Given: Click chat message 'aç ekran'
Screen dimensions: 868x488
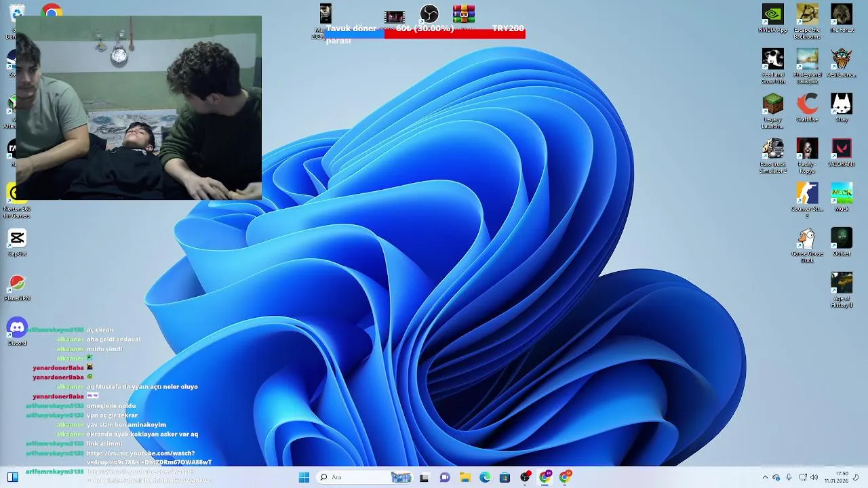Looking at the screenshot, I should coord(100,329).
